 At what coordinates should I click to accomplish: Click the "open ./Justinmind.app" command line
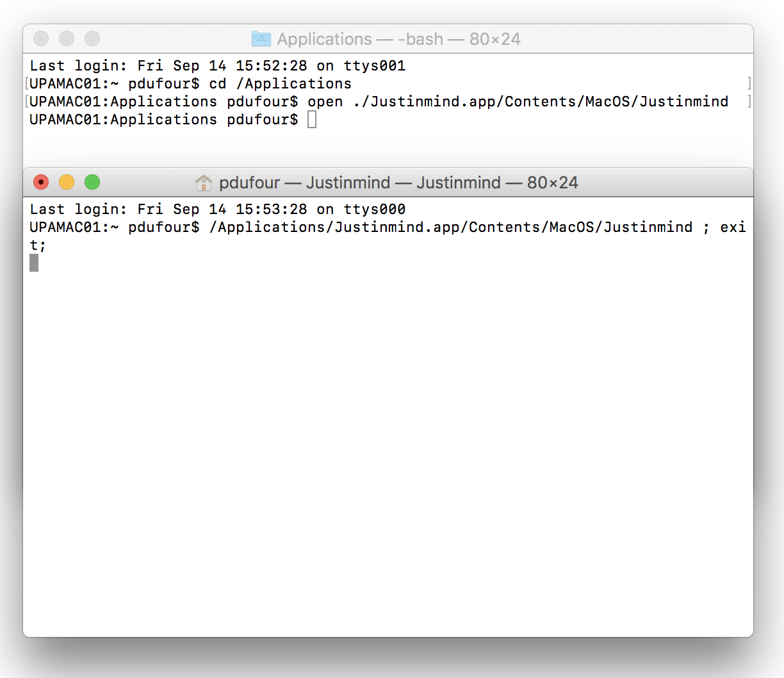(518, 102)
